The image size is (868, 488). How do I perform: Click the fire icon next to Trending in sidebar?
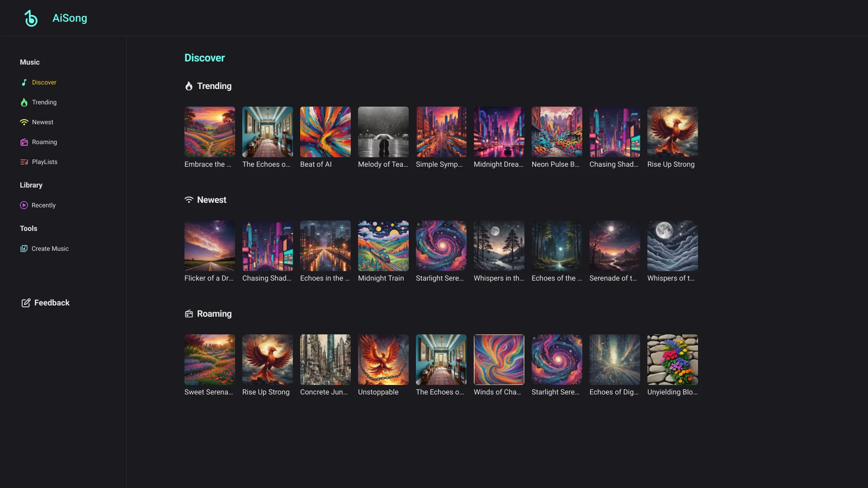coord(24,102)
